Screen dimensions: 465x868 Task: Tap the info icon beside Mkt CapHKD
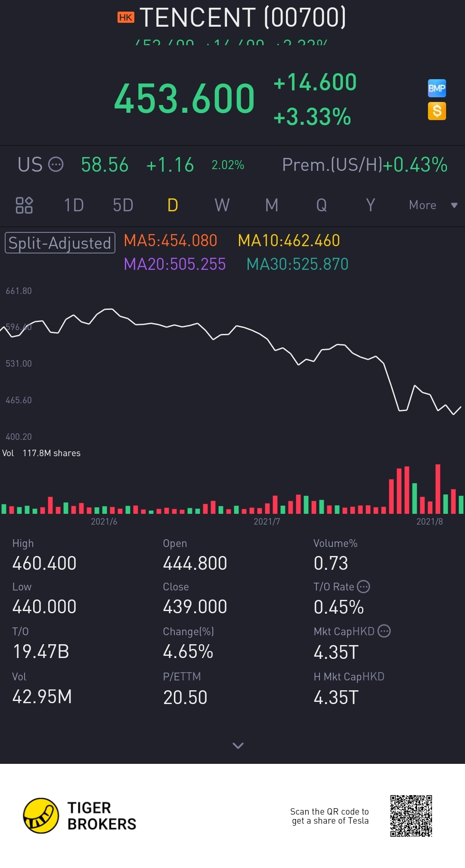384,631
